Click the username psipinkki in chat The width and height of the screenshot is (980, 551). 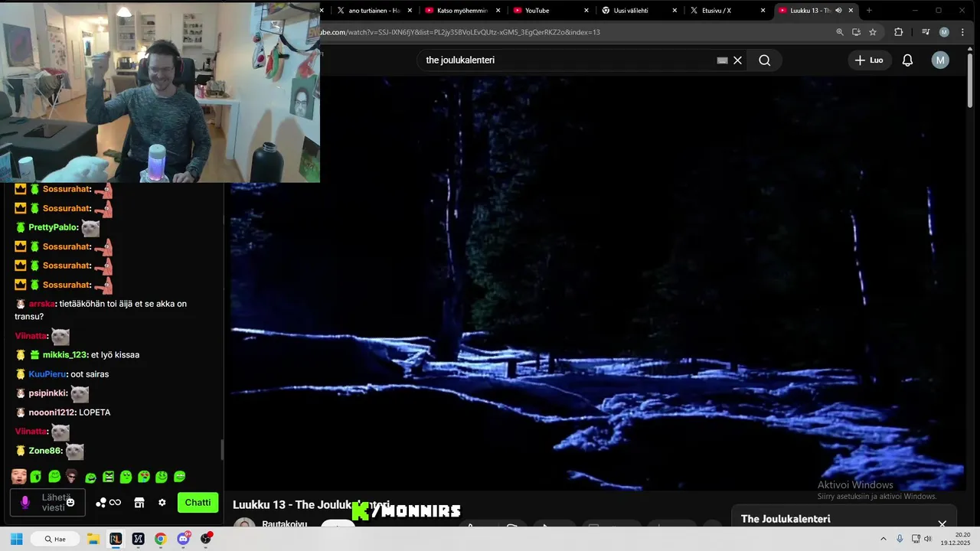click(x=47, y=393)
